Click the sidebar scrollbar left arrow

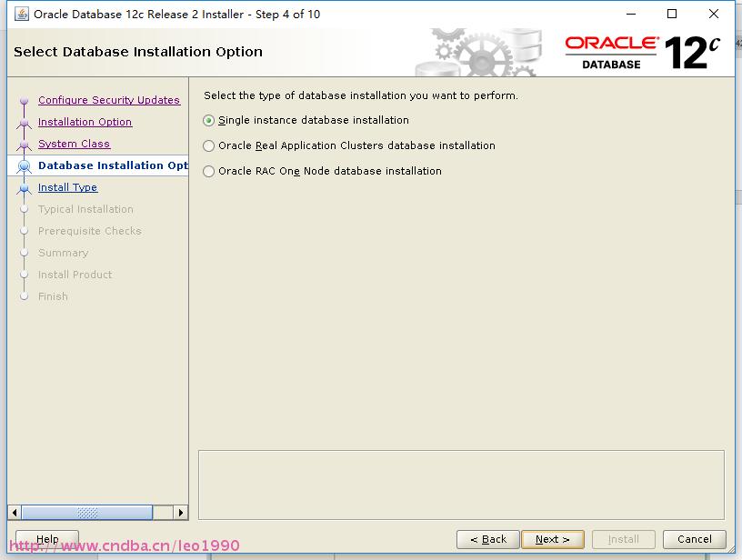point(15,513)
